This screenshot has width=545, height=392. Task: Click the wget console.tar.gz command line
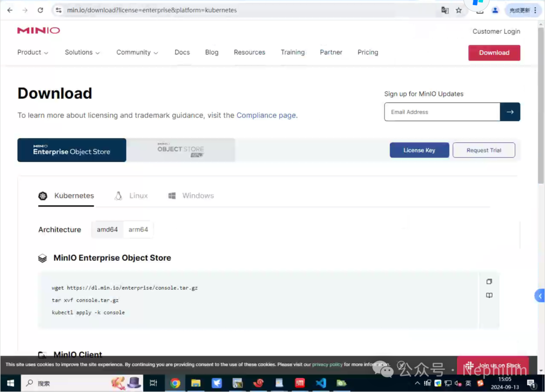point(125,288)
